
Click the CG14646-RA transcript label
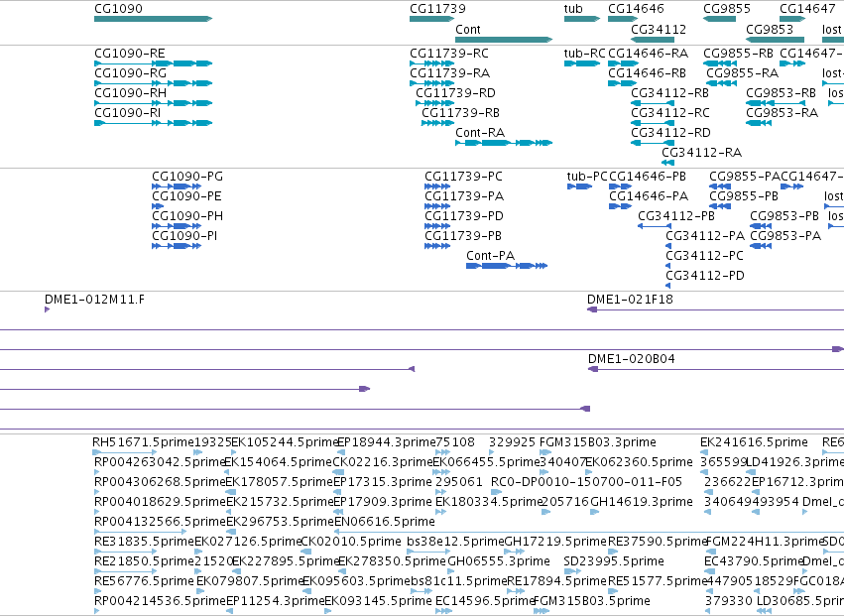point(648,54)
